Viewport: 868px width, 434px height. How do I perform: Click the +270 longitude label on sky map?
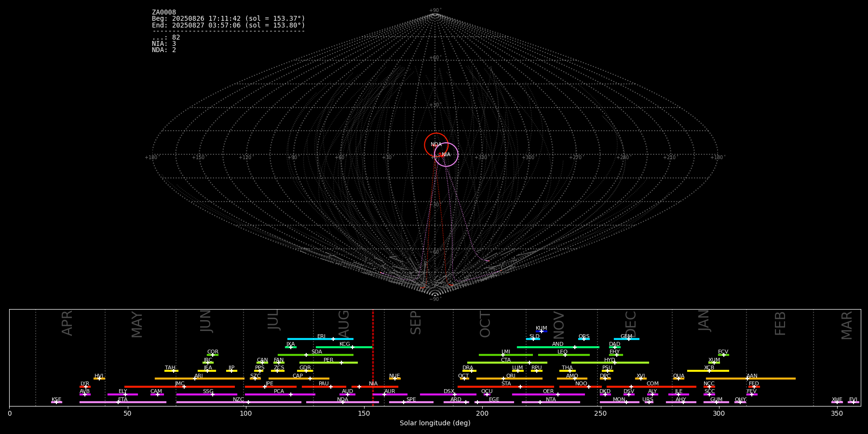pyautogui.click(x=575, y=158)
